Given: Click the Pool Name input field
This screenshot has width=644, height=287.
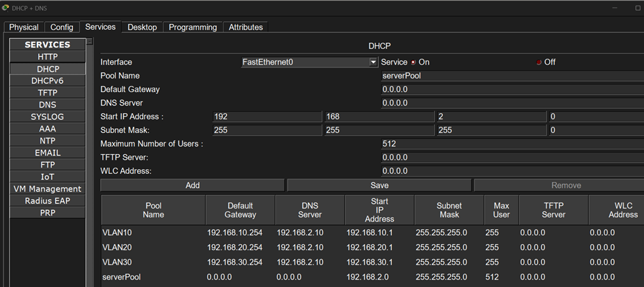Looking at the screenshot, I should (512, 76).
